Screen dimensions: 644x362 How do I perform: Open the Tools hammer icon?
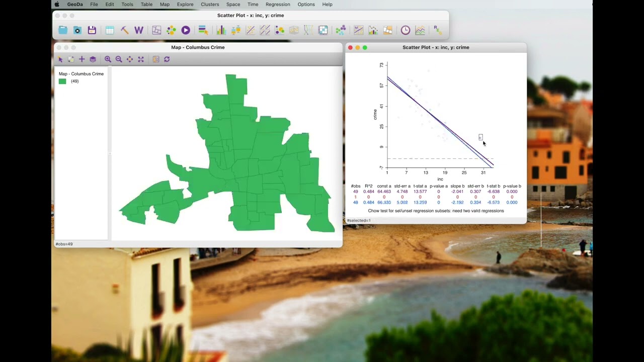124,30
